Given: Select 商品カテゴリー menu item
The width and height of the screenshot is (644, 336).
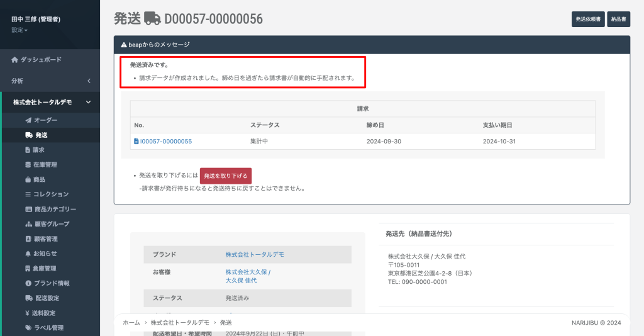Looking at the screenshot, I should click(x=55, y=209).
